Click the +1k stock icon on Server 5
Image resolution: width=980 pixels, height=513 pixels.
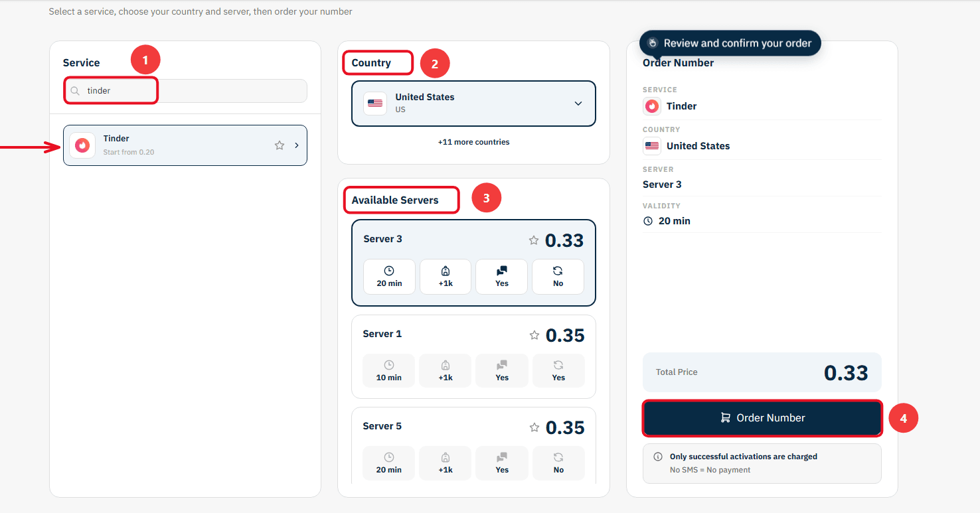coord(446,457)
